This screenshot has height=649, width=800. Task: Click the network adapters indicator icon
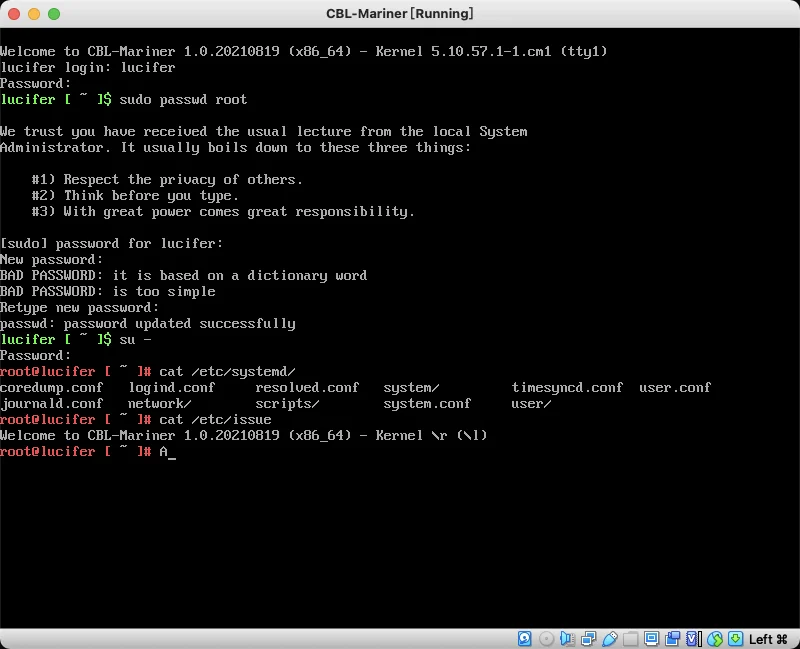[x=588, y=639]
